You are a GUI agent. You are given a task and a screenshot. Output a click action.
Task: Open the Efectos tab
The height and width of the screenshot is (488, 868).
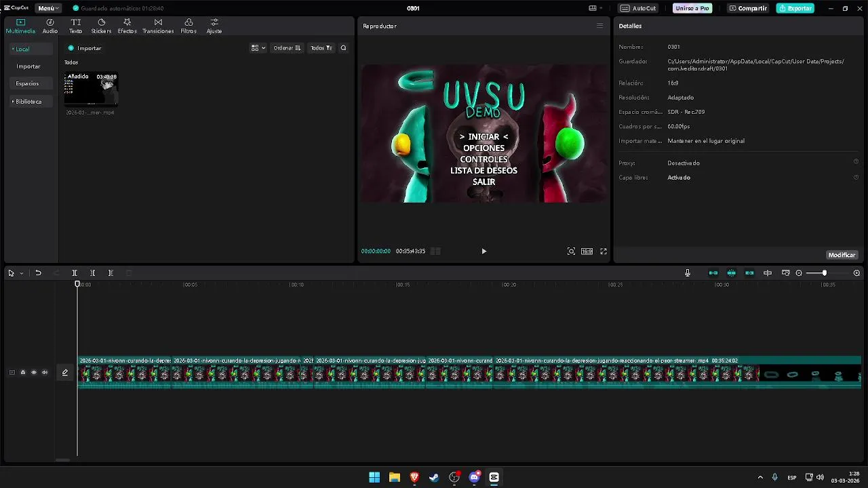coord(127,26)
